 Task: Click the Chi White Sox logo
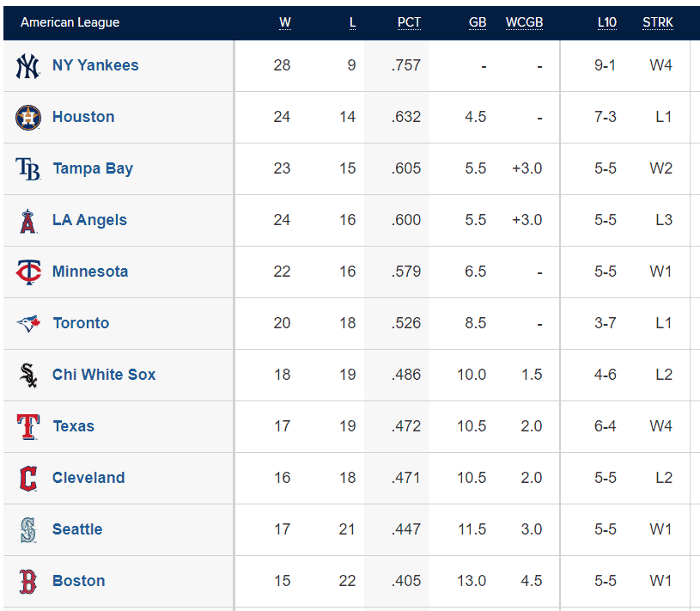point(28,376)
